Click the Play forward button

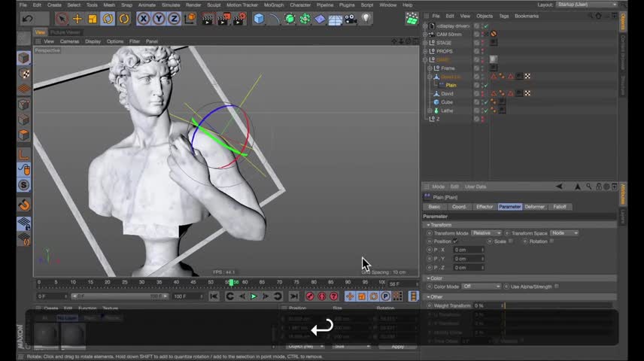point(254,296)
